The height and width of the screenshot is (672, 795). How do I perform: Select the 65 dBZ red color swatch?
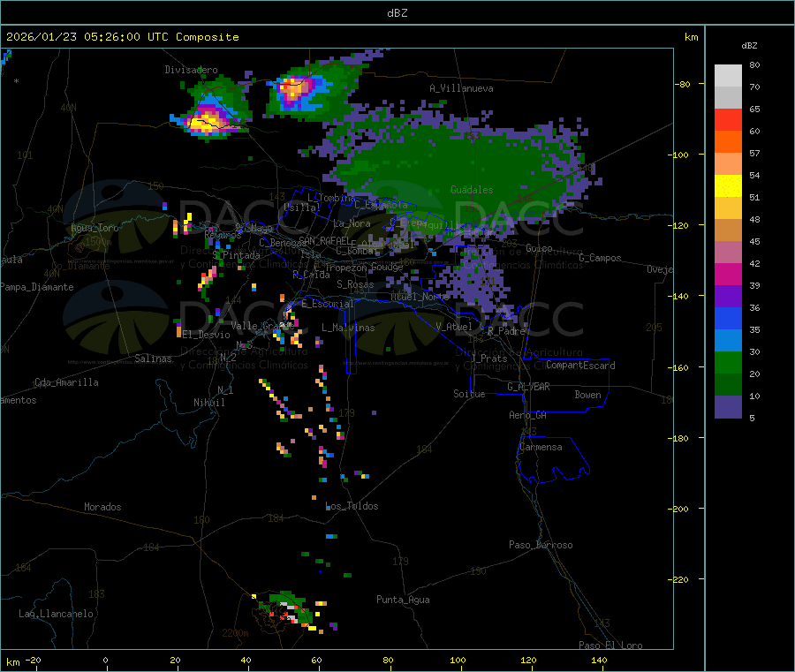[728, 119]
